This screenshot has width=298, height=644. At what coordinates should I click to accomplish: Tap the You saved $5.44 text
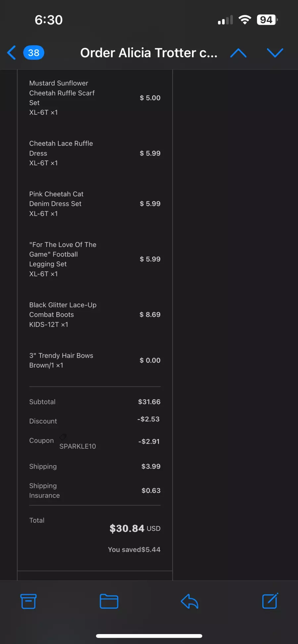[x=134, y=549]
